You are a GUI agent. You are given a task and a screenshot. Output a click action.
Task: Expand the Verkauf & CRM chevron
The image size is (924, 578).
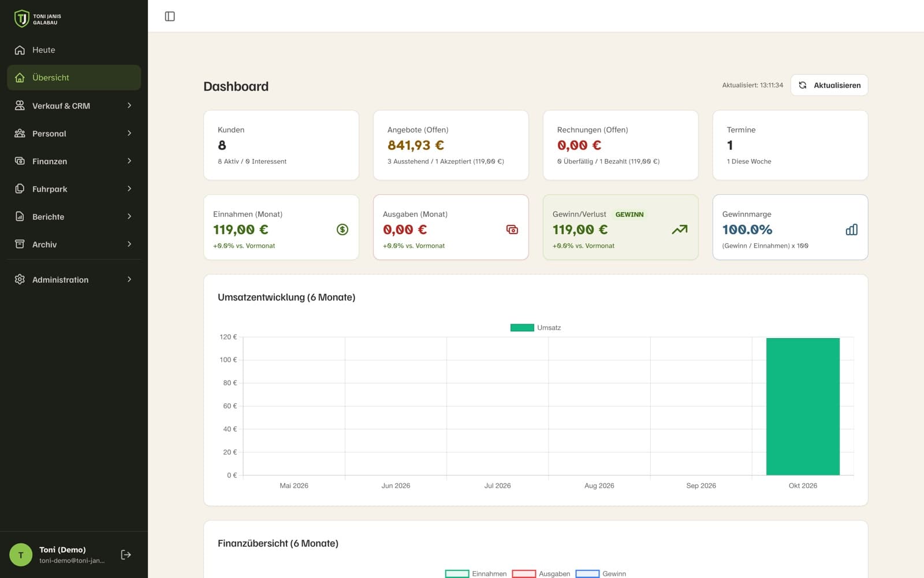(129, 106)
